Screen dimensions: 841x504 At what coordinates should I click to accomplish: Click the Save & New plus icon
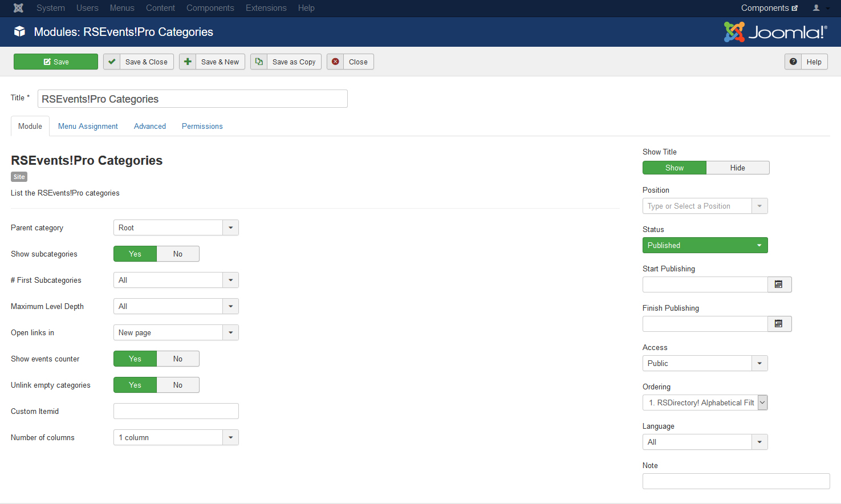[x=188, y=62]
